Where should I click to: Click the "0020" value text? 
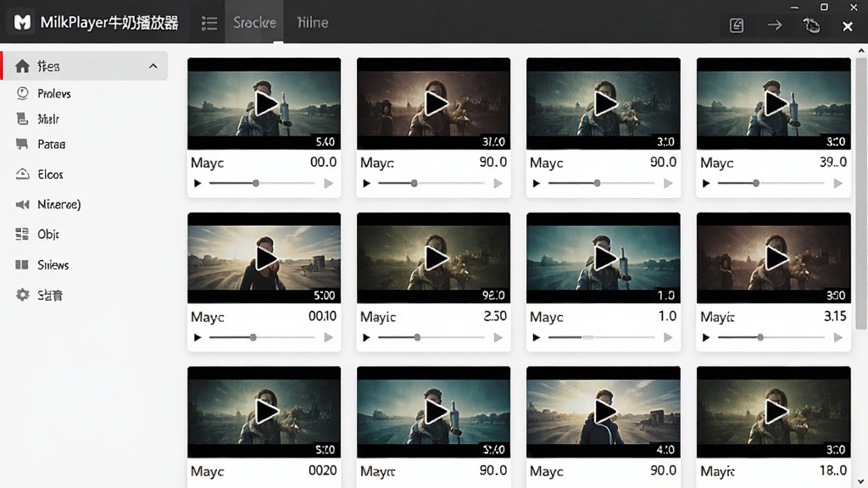(x=322, y=470)
